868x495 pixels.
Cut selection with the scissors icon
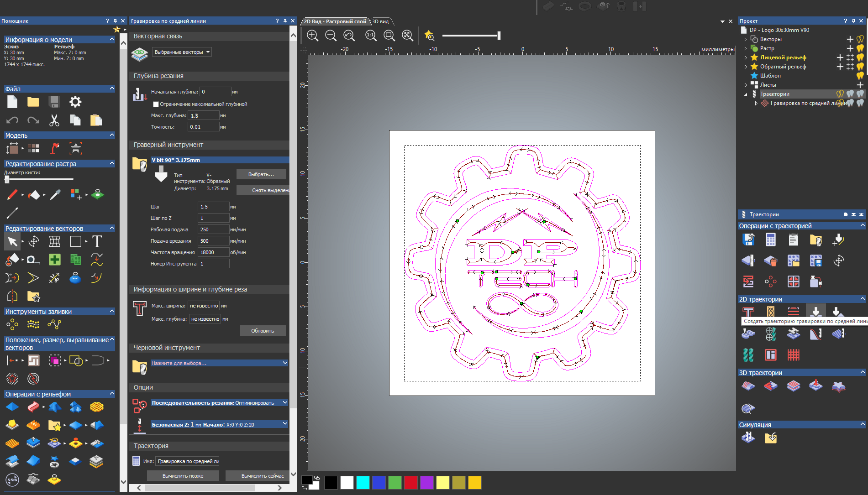pyautogui.click(x=54, y=120)
